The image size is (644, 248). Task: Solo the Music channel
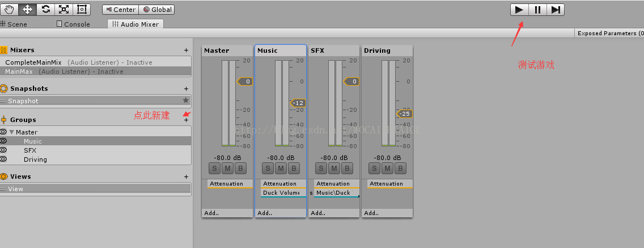click(x=268, y=168)
